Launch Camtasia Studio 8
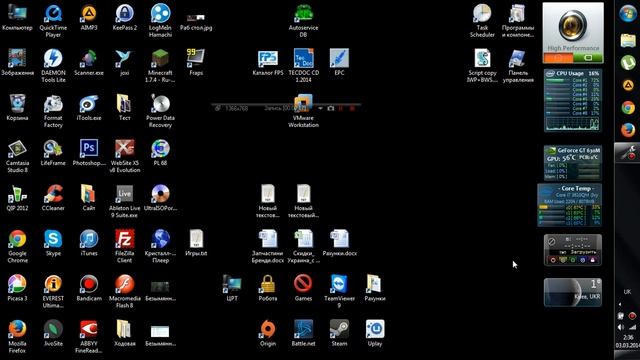The width and height of the screenshot is (640, 360). pos(17,156)
